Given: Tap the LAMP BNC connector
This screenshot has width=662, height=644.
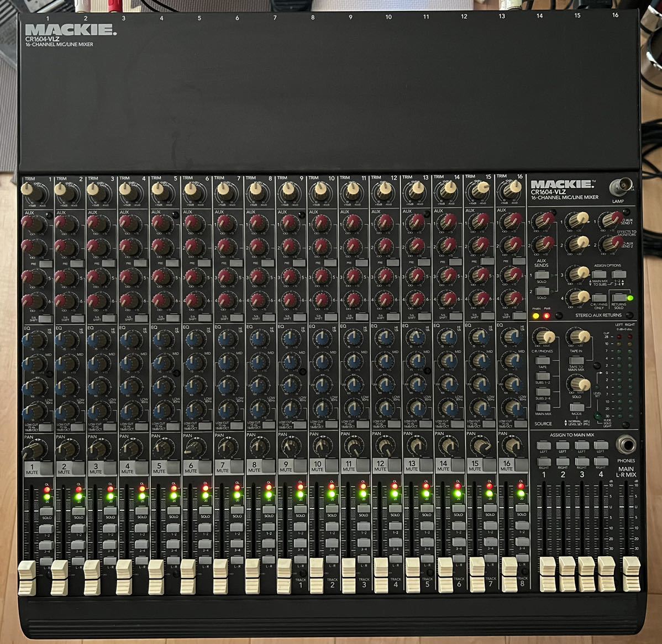Looking at the screenshot, I should point(621,187).
